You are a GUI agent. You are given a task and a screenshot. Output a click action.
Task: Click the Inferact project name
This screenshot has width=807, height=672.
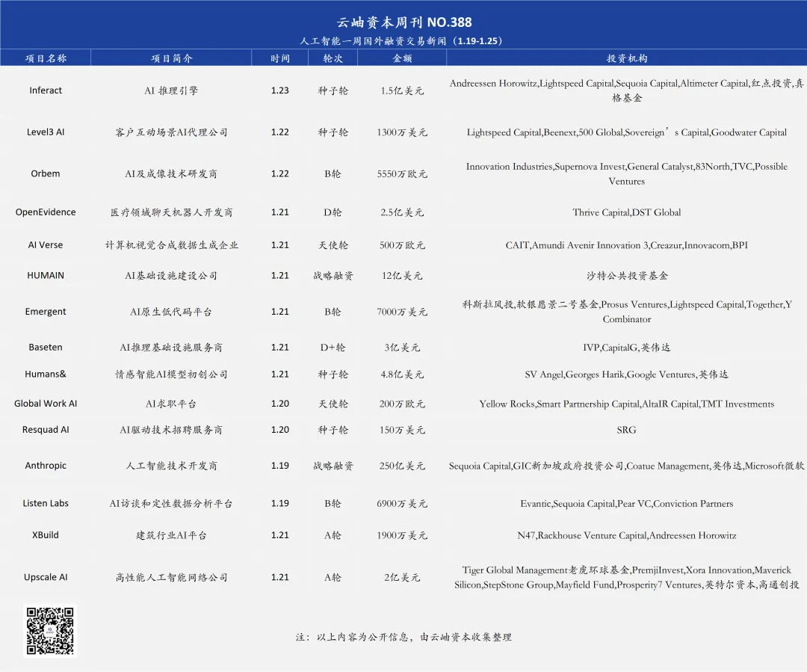[46, 90]
